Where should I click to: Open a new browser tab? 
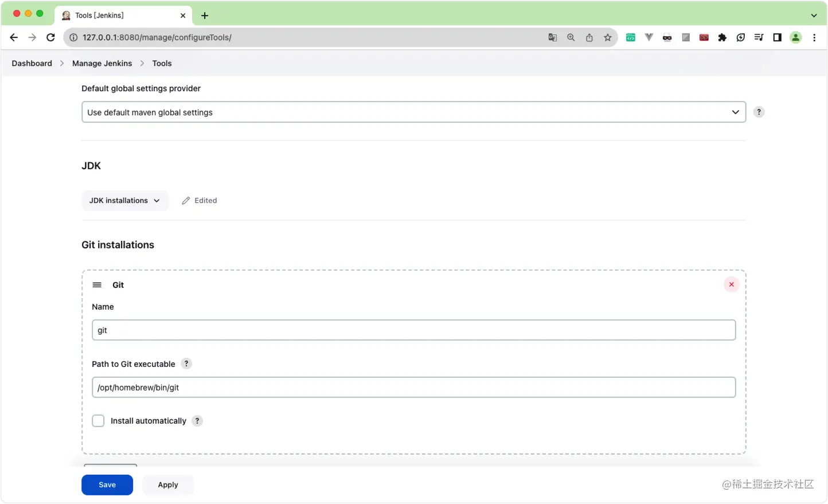pos(205,15)
